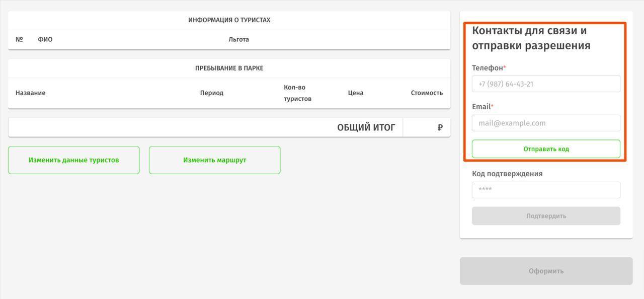The height and width of the screenshot is (299, 644).
Task: Click the ruble currency symbol in total row
Action: 440,128
